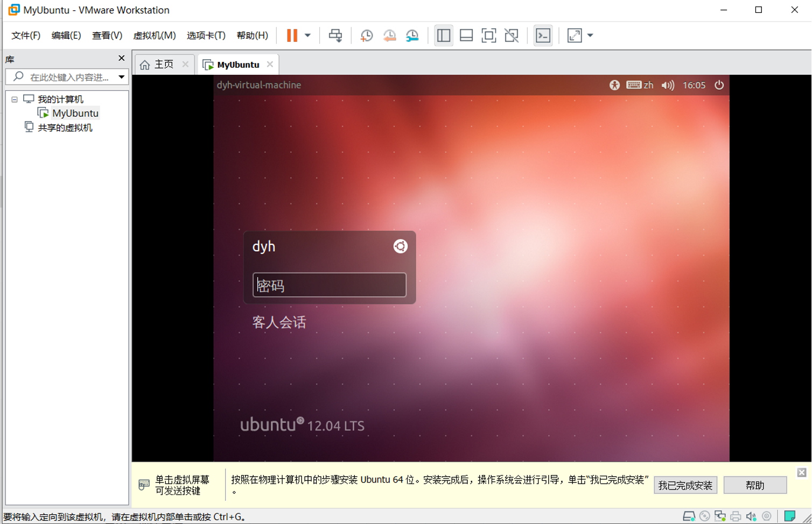Click the printer device status icon

[735, 515]
